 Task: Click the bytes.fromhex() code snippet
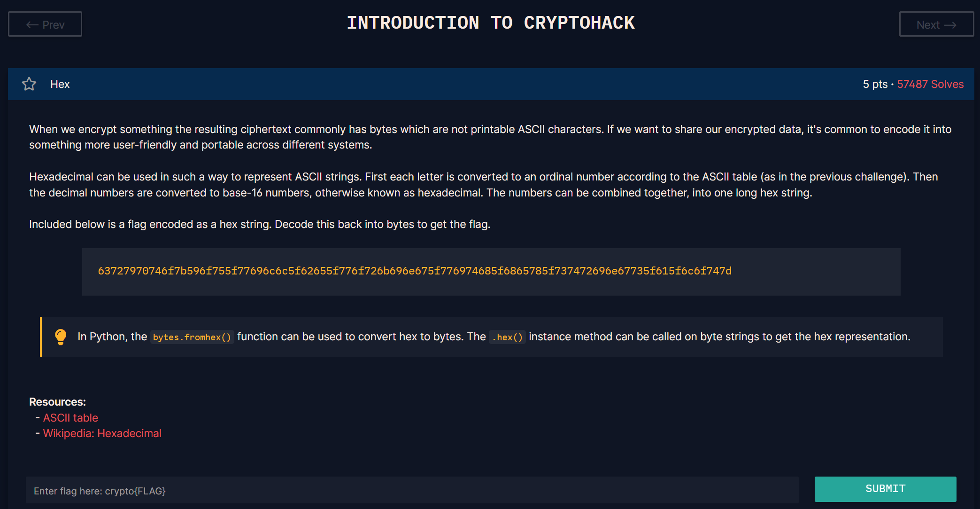[x=192, y=337]
